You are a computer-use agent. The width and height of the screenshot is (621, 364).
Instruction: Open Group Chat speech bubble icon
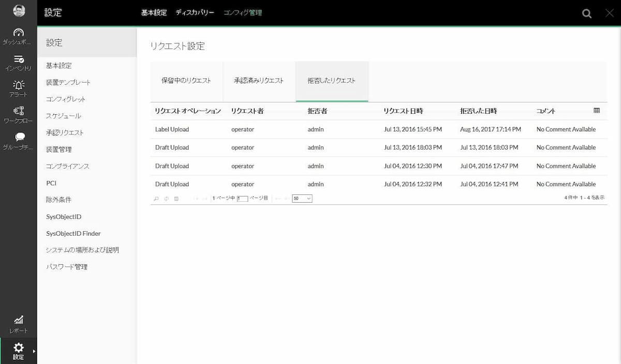point(18,141)
